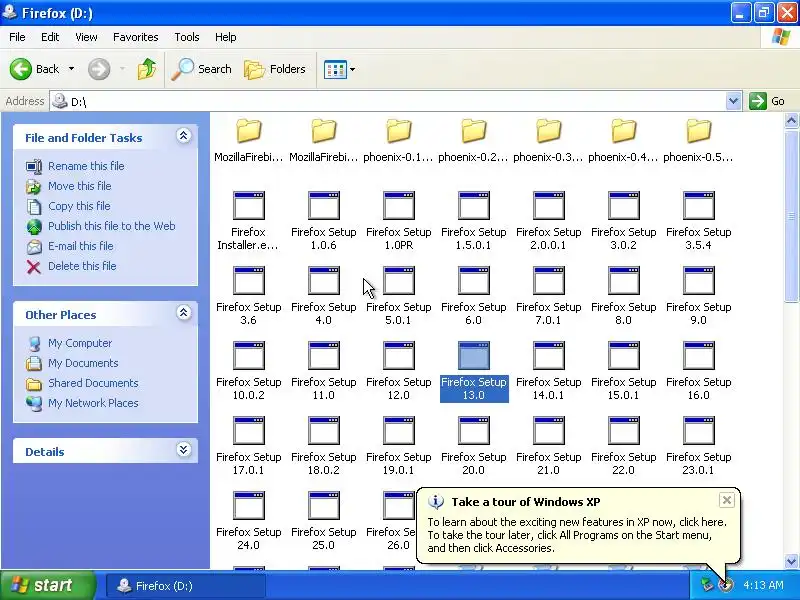
Task: Open the Edit menu
Action: (50, 37)
